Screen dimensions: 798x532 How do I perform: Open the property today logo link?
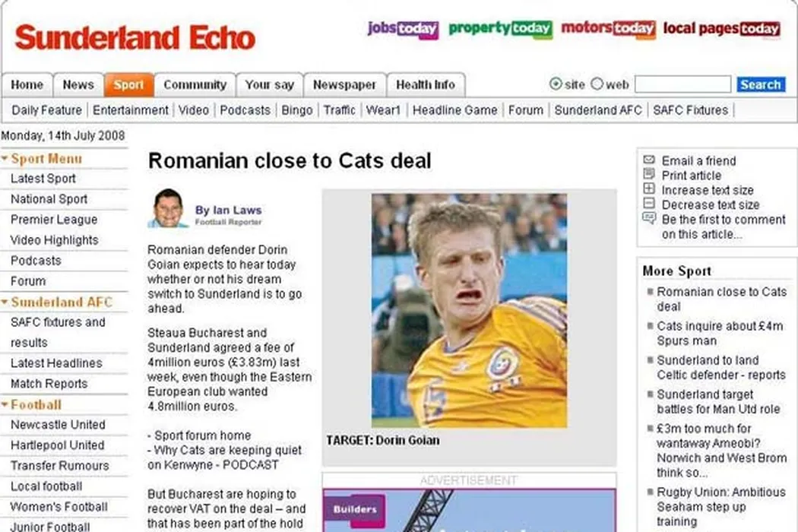[500, 29]
